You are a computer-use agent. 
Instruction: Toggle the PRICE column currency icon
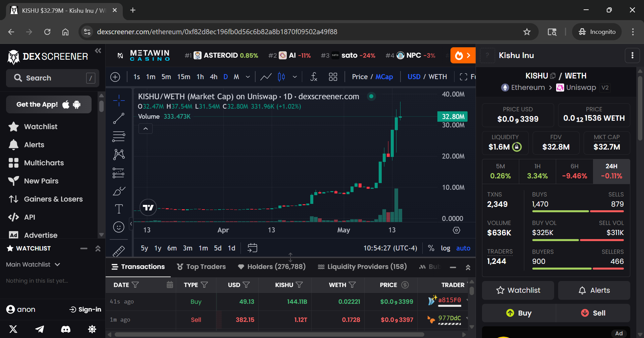pos(405,285)
